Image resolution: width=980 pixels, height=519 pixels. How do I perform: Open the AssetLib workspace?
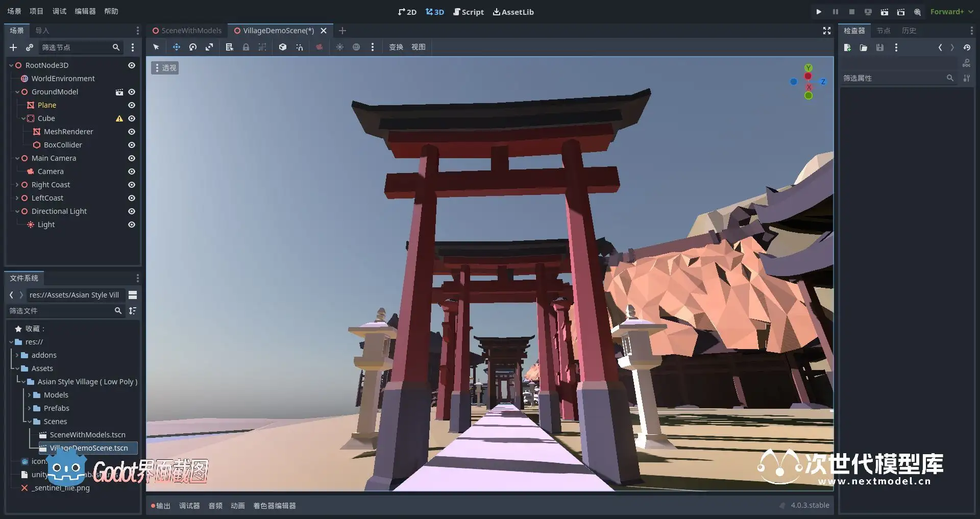(513, 12)
